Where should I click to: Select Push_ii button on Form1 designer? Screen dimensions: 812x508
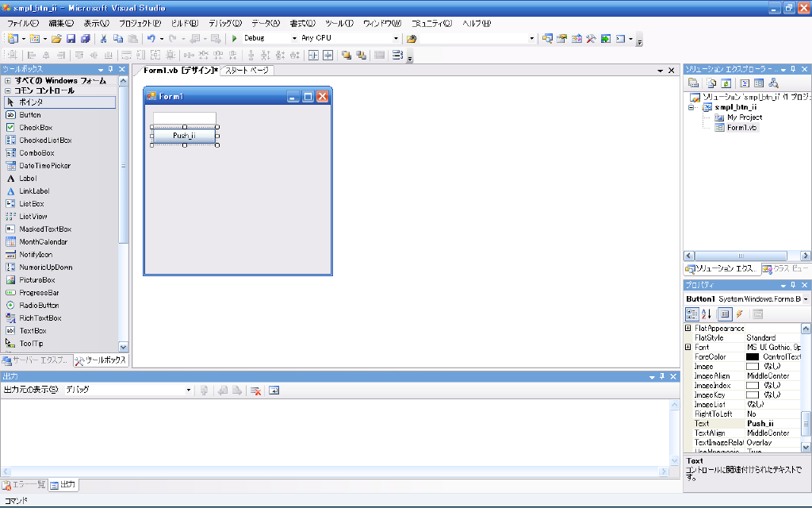184,136
